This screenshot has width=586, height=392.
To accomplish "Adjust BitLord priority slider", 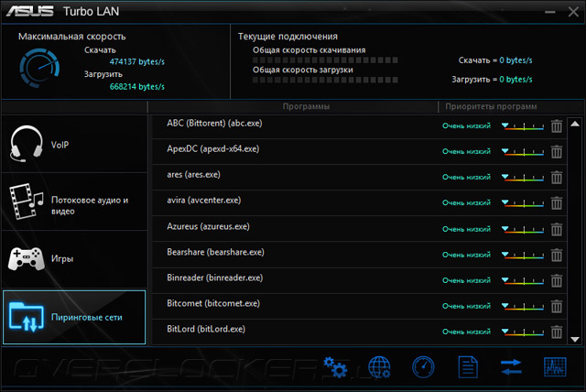I will pyautogui.click(x=523, y=332).
